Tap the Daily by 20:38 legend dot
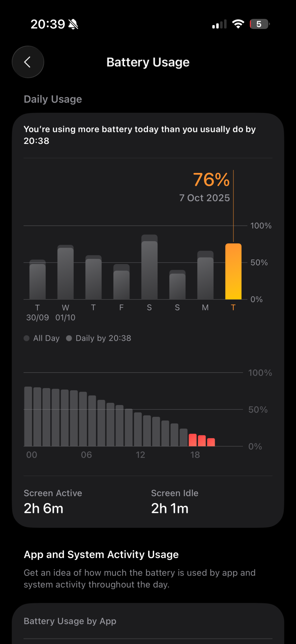 [x=69, y=338]
